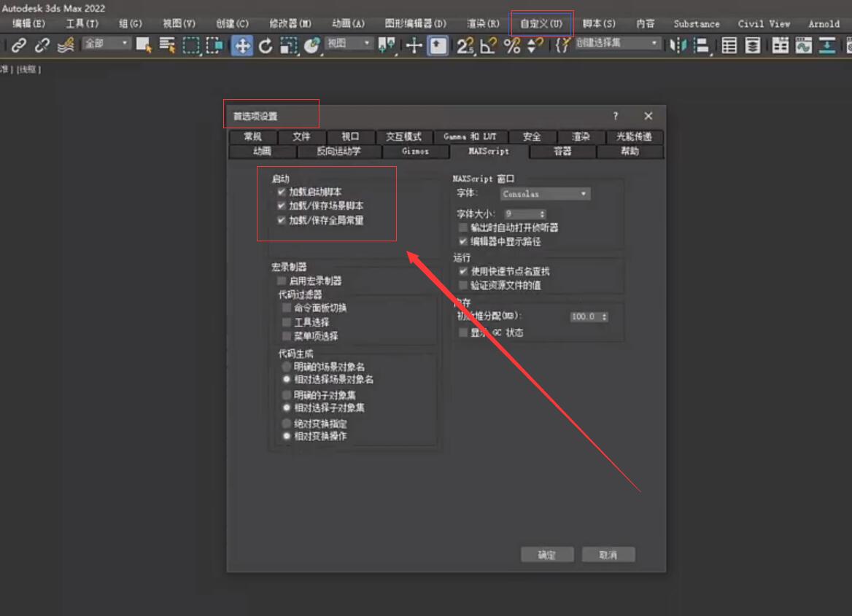
Task: Select 明确的场景对象名 radio button
Action: (x=287, y=367)
